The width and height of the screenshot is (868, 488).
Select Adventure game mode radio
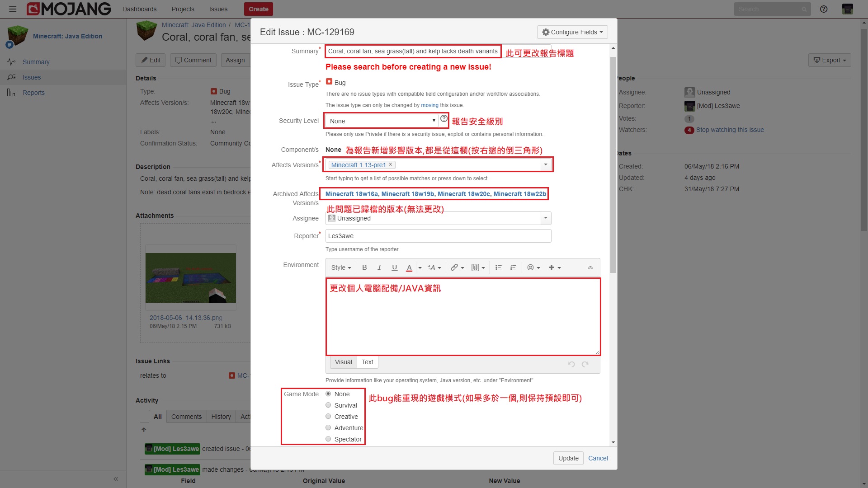point(328,427)
